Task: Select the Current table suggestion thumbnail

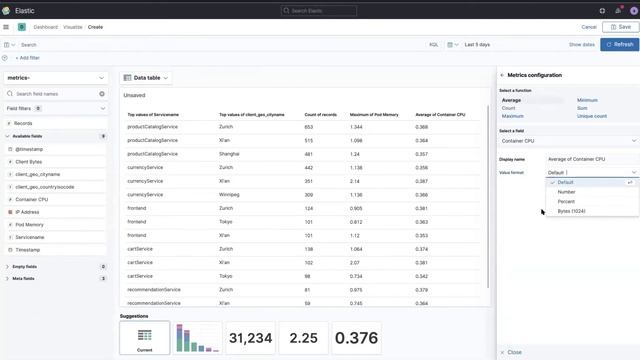Action: pos(144,338)
